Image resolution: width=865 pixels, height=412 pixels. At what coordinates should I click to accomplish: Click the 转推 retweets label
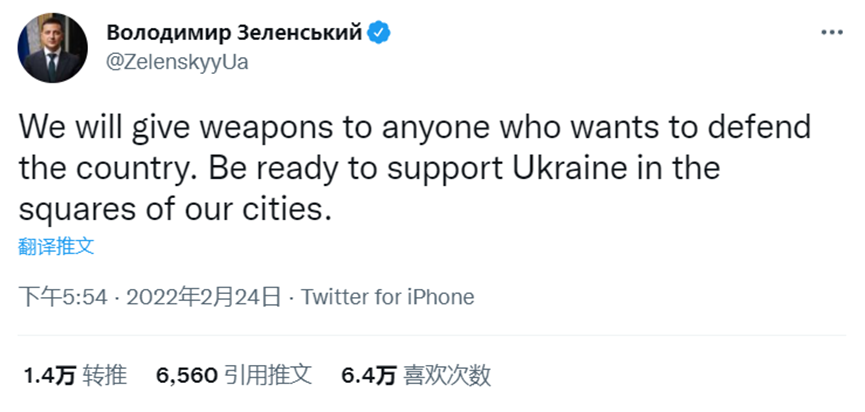coord(105,376)
